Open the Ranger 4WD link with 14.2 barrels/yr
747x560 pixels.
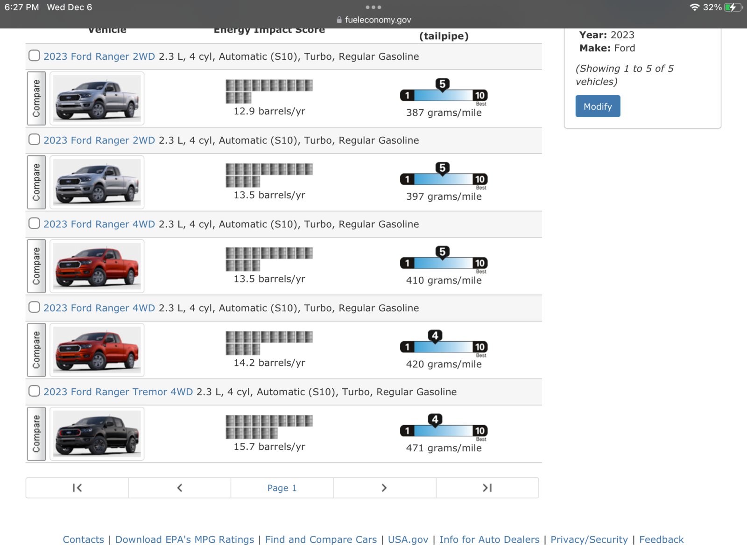[x=99, y=308]
